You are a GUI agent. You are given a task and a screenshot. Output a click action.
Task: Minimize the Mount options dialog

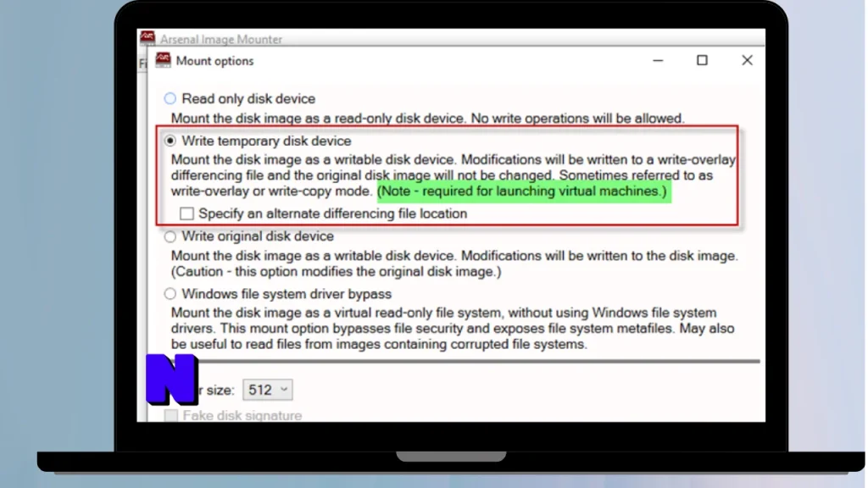coord(658,60)
